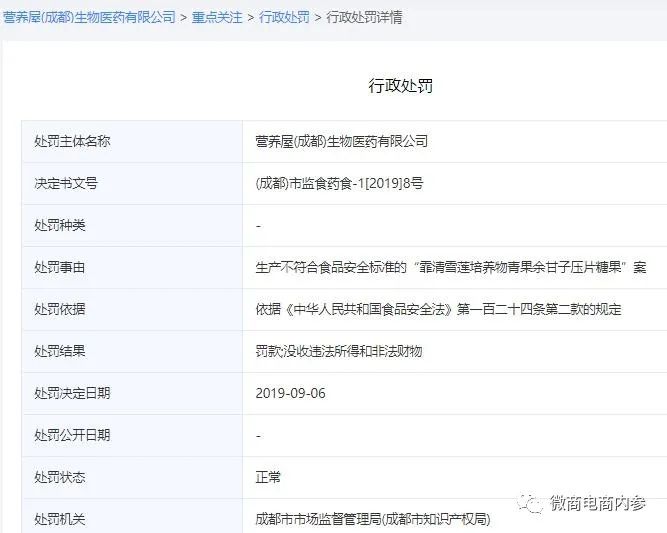Viewport: 667px width, 533px height.
Task: Select the status value 正常
Action: pos(268,477)
